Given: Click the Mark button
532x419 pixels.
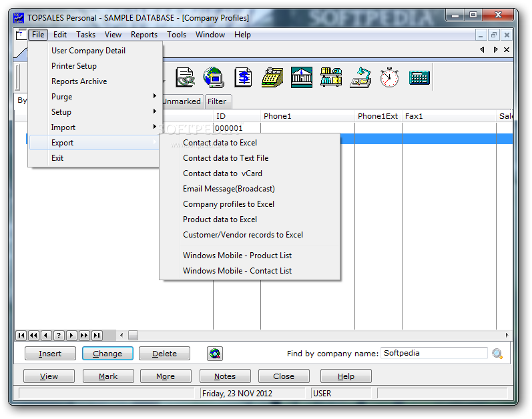Looking at the screenshot, I should point(108,376).
